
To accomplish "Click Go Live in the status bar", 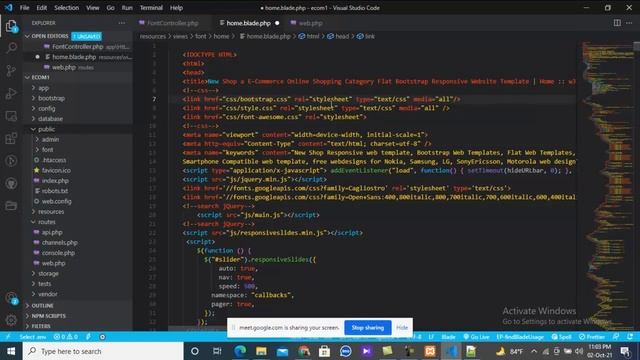I will click(476, 337).
